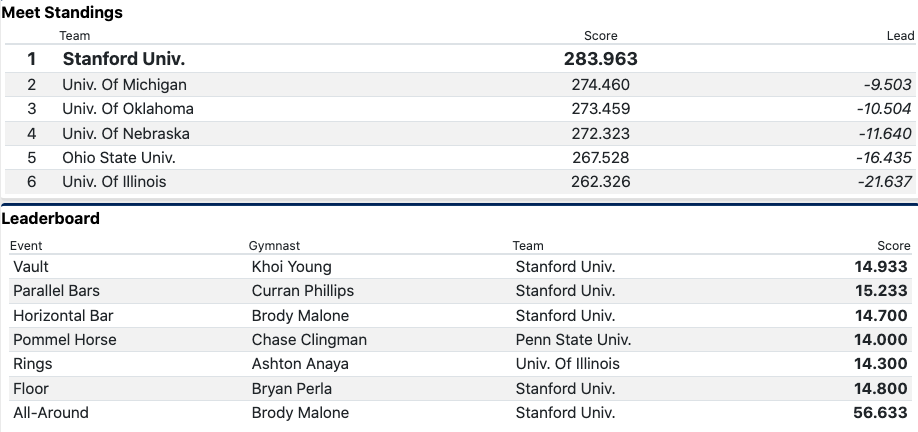The image size is (918, 432).
Task: Click the Lead column header
Action: coord(900,36)
